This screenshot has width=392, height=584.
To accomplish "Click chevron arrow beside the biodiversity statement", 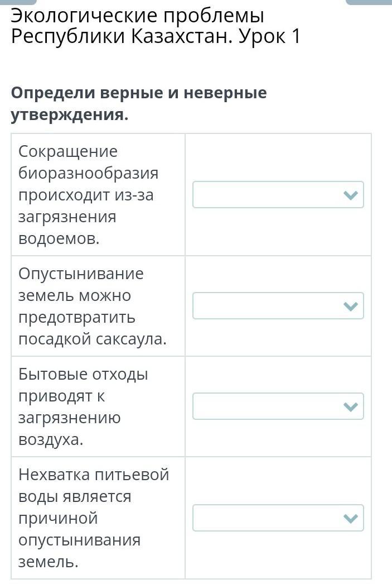I will 351,195.
